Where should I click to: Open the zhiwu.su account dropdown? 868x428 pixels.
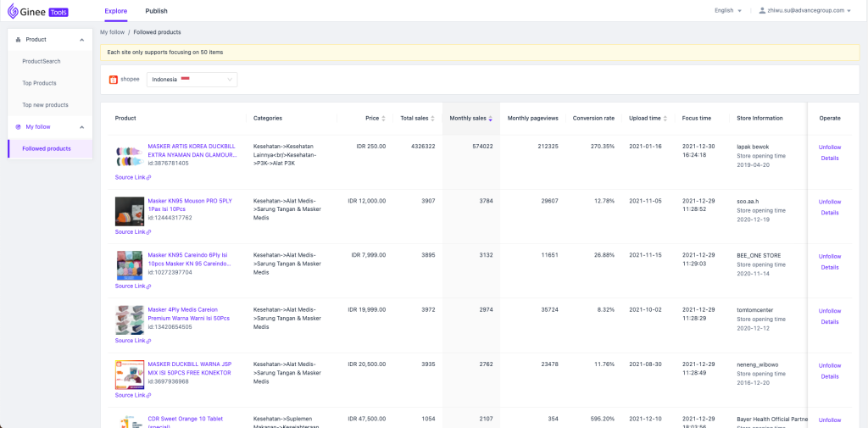804,10
